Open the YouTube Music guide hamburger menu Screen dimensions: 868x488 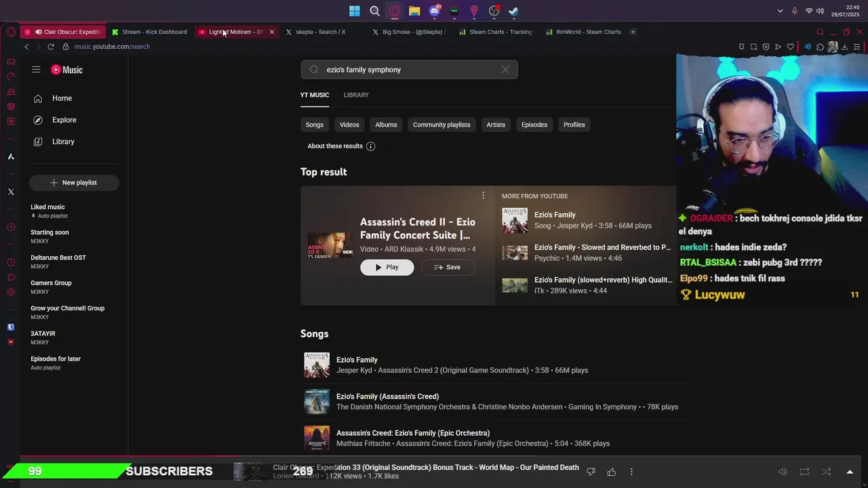(36, 70)
